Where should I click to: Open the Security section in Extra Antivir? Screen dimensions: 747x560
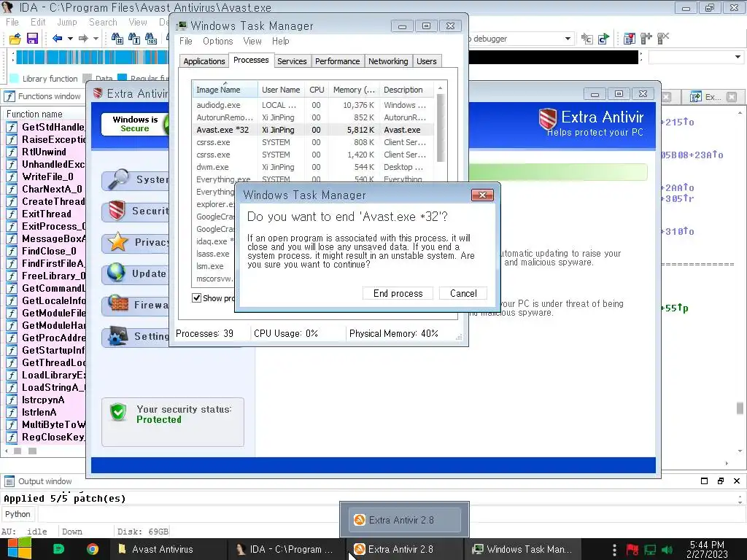coord(135,211)
